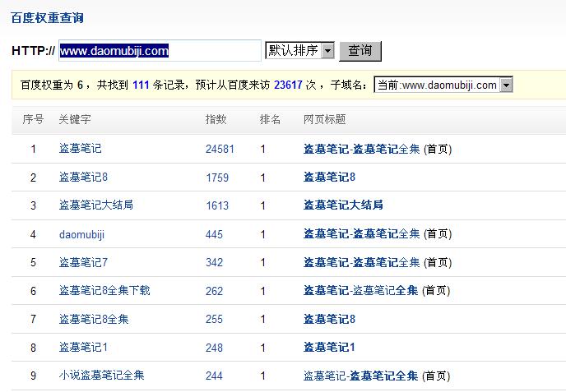Click index value 262
This screenshot has width=566, height=392.
pyautogui.click(x=214, y=291)
